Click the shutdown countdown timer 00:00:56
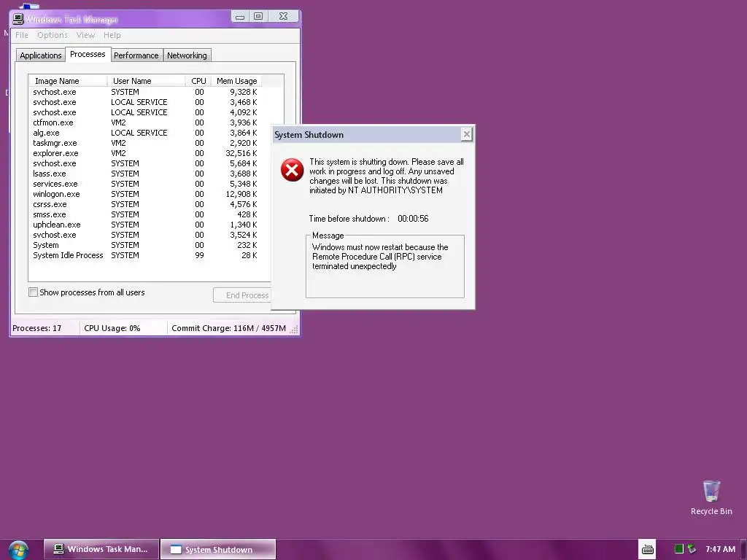Viewport: 747px width, 560px height. [413, 219]
